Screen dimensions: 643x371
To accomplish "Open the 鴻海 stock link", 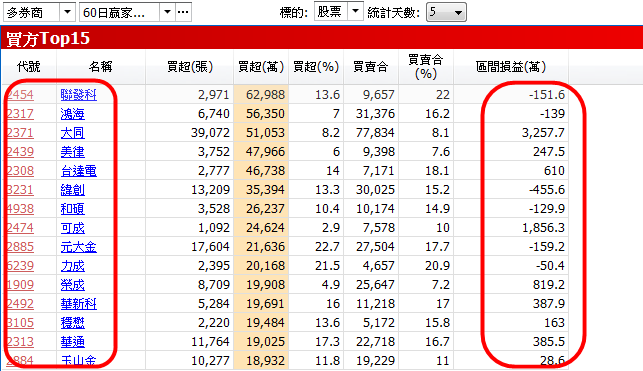I will tap(73, 114).
